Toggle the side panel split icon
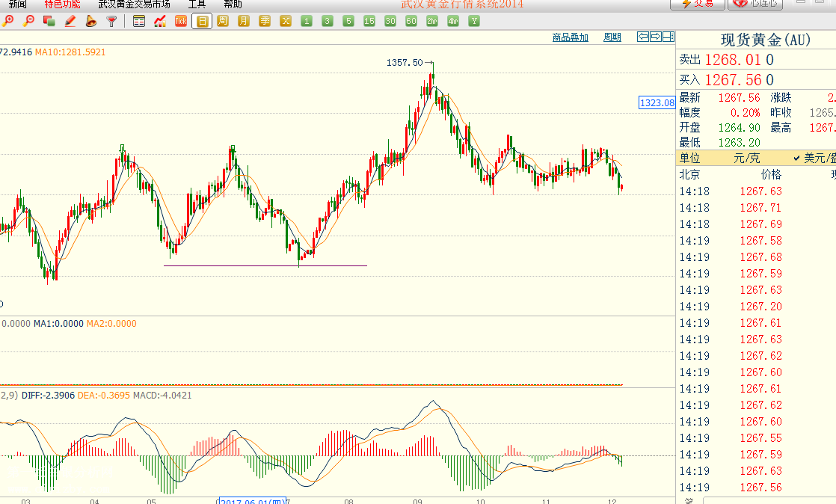Screen dimensions: 836x504 (x=668, y=37)
